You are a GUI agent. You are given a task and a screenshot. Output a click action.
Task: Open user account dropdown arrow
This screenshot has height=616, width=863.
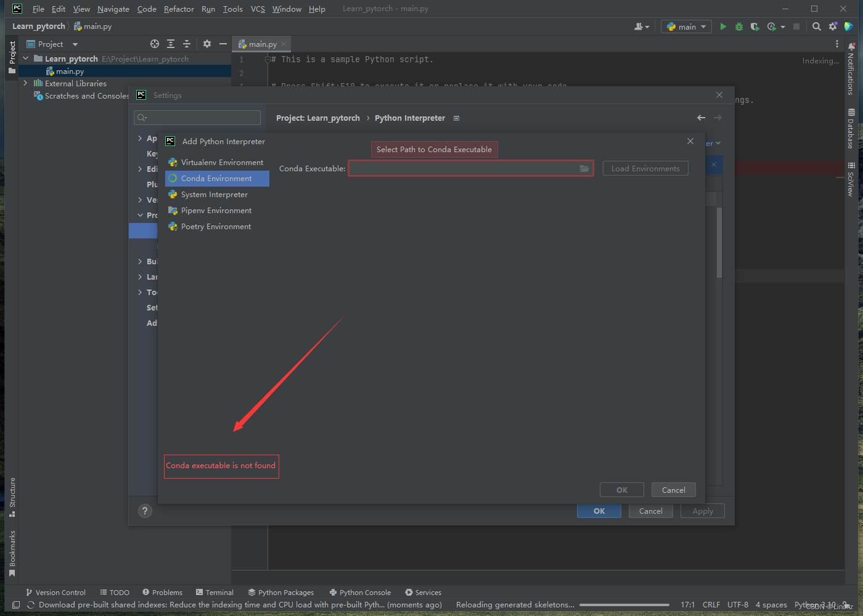[647, 27]
